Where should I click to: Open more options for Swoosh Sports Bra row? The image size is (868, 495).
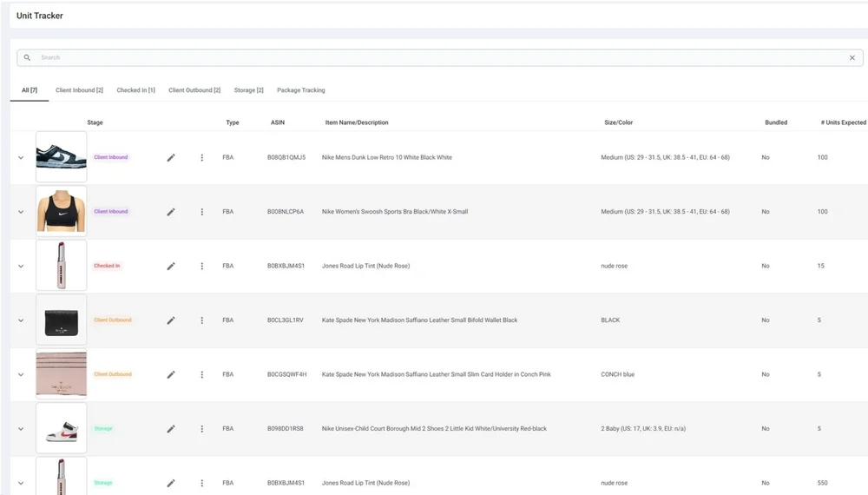pos(202,212)
